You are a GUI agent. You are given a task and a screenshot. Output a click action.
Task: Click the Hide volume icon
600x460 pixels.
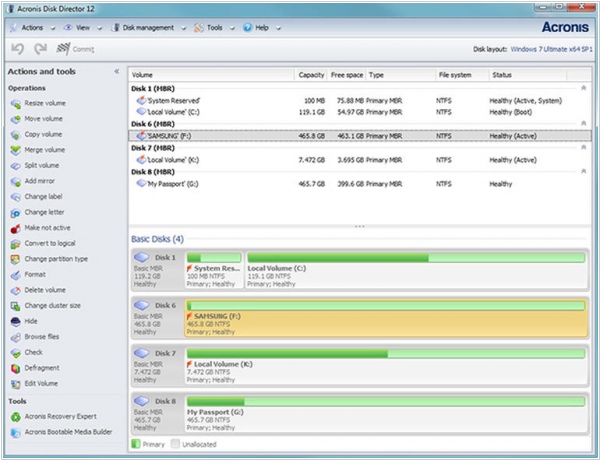click(x=16, y=322)
